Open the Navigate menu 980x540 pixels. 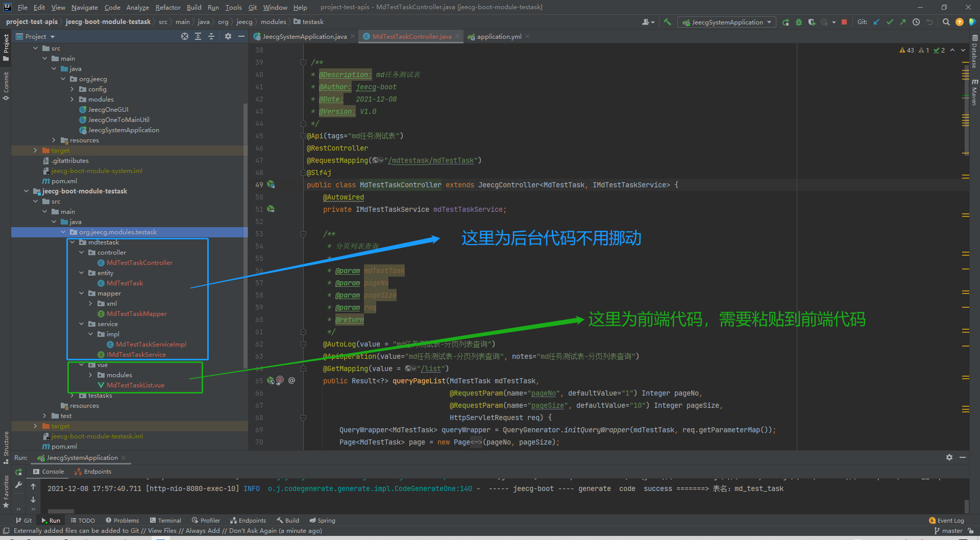84,7
